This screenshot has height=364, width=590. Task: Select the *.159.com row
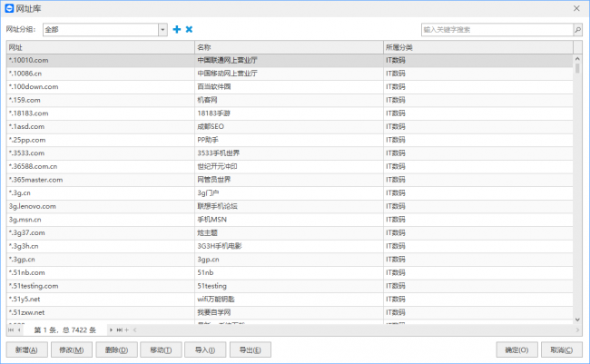point(290,100)
